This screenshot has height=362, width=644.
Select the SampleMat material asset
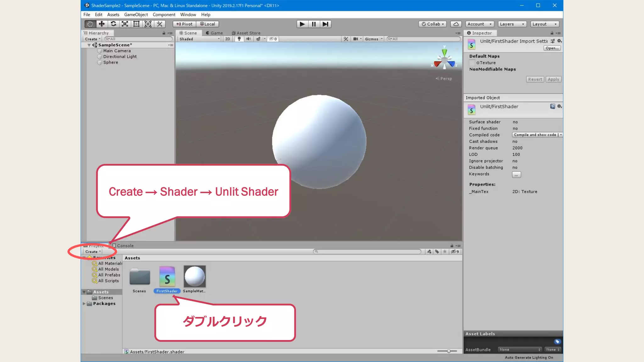(x=195, y=279)
